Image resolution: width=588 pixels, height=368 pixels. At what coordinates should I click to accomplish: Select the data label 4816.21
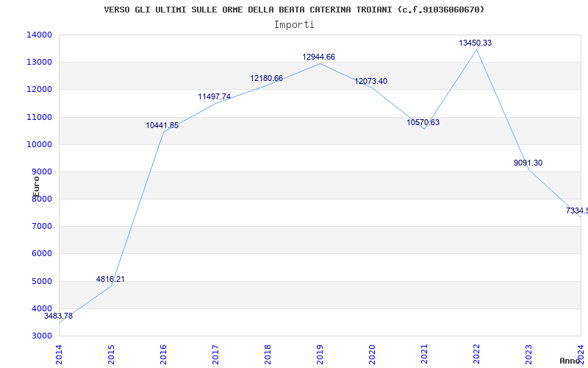pyautogui.click(x=110, y=279)
